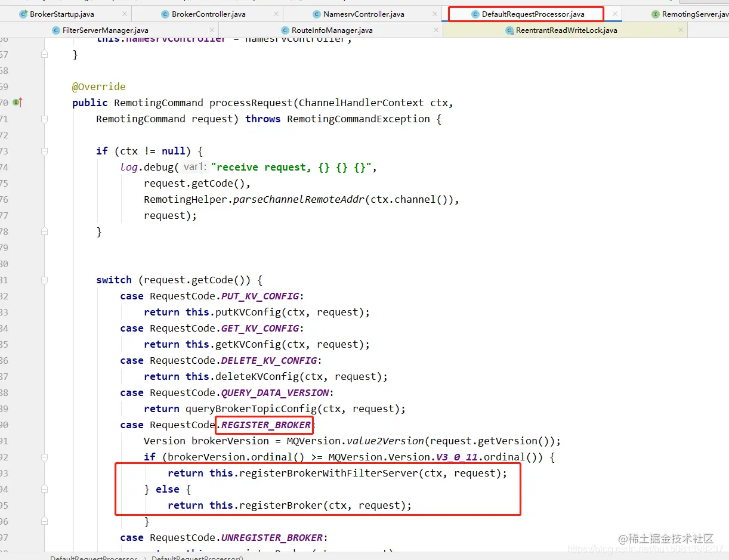Click the V3_0_11 version constant
729x560 pixels.
click(457, 457)
